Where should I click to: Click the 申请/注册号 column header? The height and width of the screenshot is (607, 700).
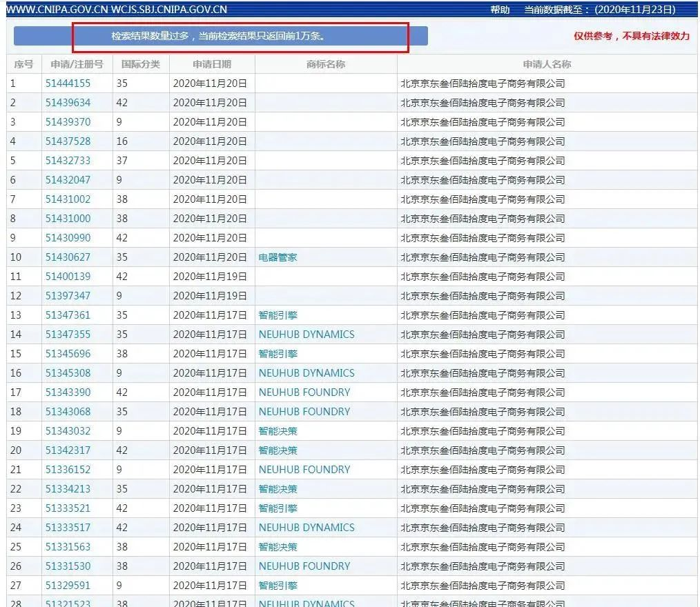pos(77,64)
